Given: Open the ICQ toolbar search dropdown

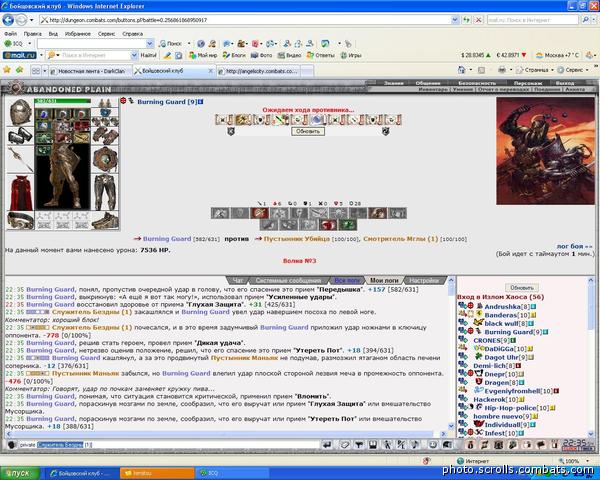Looking at the screenshot, I should click(150, 44).
